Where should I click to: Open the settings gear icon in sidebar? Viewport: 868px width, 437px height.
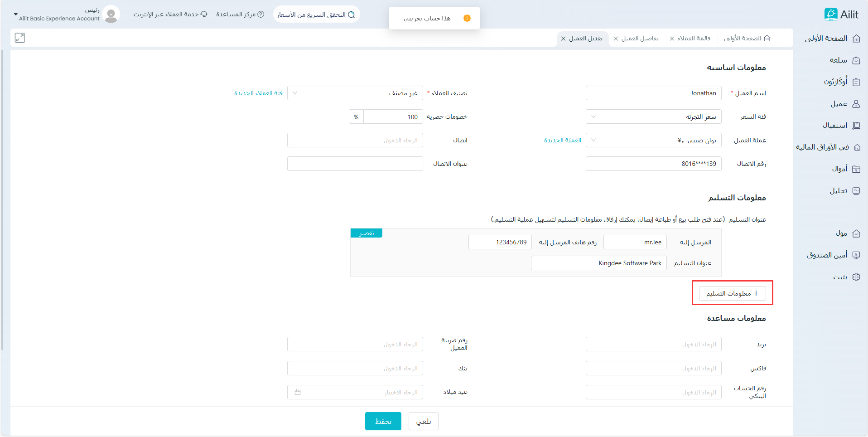pos(856,277)
